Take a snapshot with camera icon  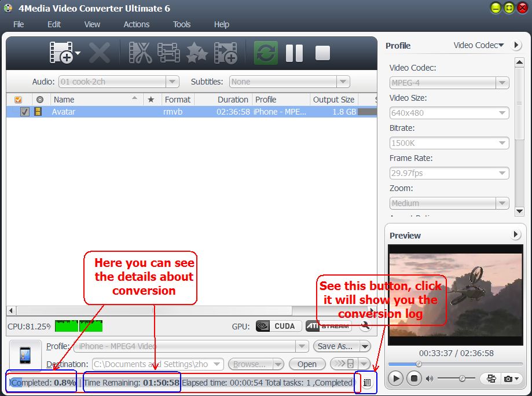pyautogui.click(x=508, y=379)
